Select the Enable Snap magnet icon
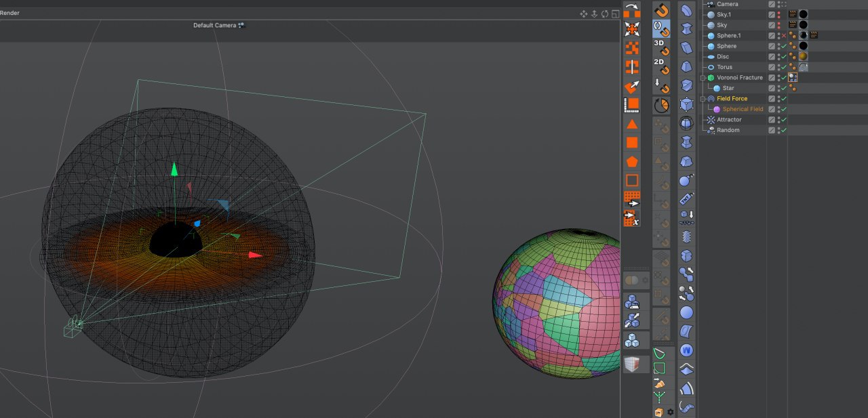The width and height of the screenshot is (868, 418). (661, 9)
